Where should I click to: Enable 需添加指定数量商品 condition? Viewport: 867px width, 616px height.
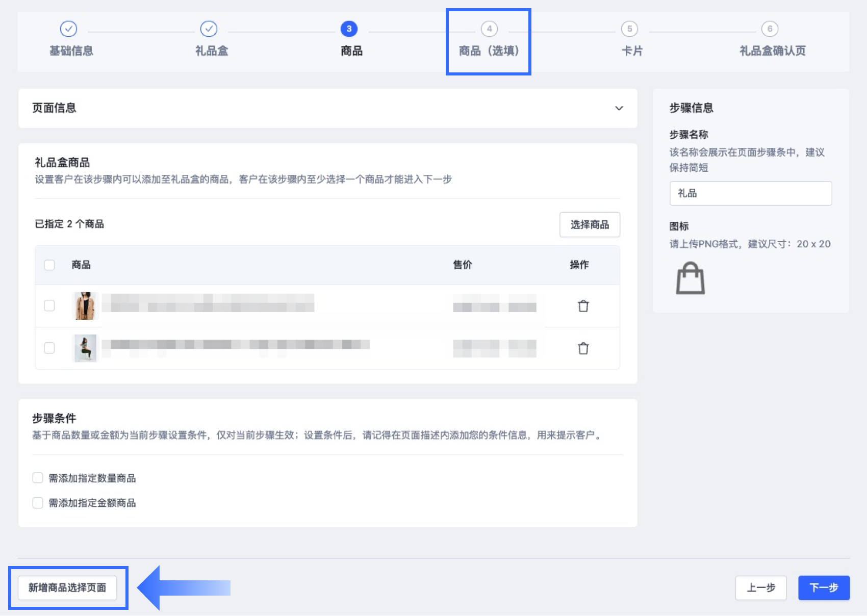pyautogui.click(x=38, y=478)
